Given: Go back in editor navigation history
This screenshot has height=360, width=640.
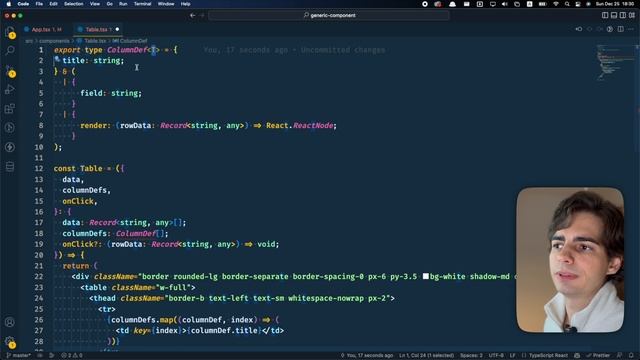Looking at the screenshot, I should click(193, 16).
